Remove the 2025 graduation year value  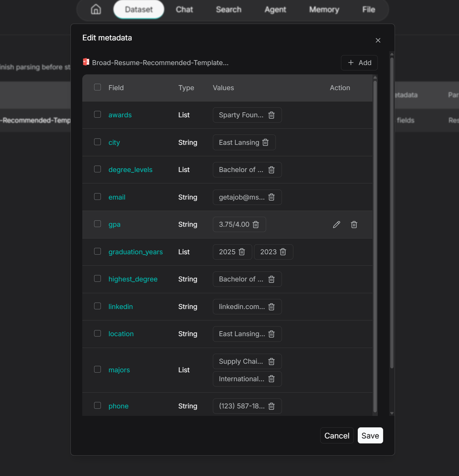[x=242, y=252]
